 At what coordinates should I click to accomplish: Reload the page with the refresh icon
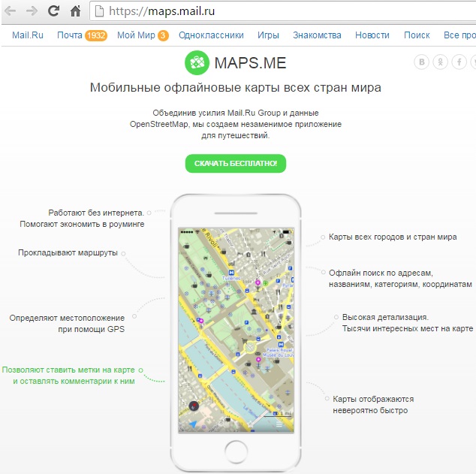(53, 11)
